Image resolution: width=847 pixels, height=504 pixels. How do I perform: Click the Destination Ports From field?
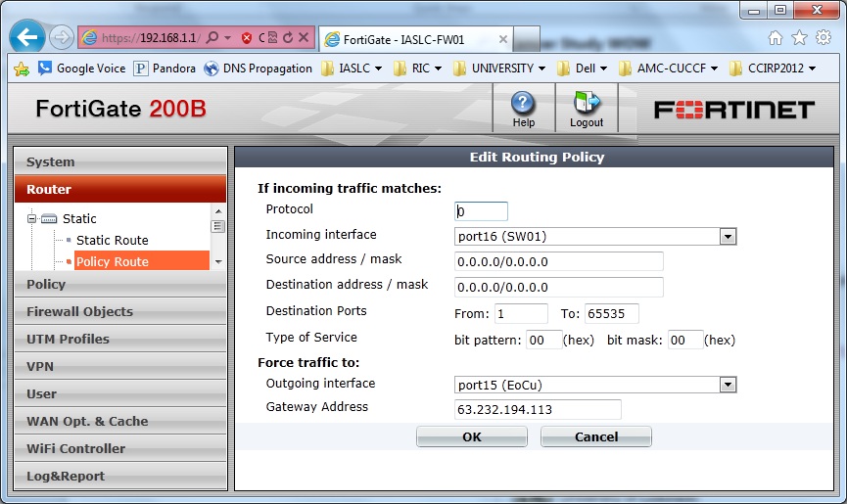coord(521,313)
